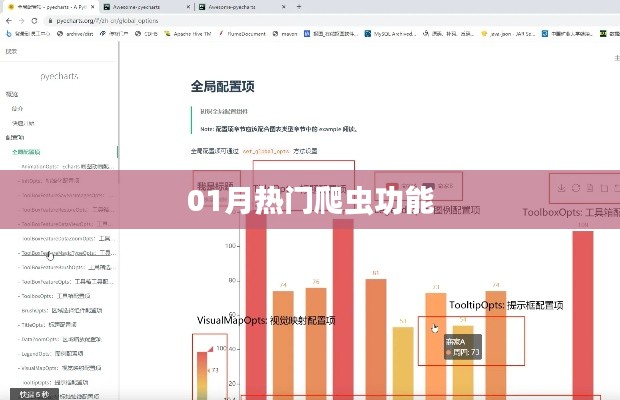Open VisualMapOpts sidebar entry
Screen dimensions: 620x400
60,368
